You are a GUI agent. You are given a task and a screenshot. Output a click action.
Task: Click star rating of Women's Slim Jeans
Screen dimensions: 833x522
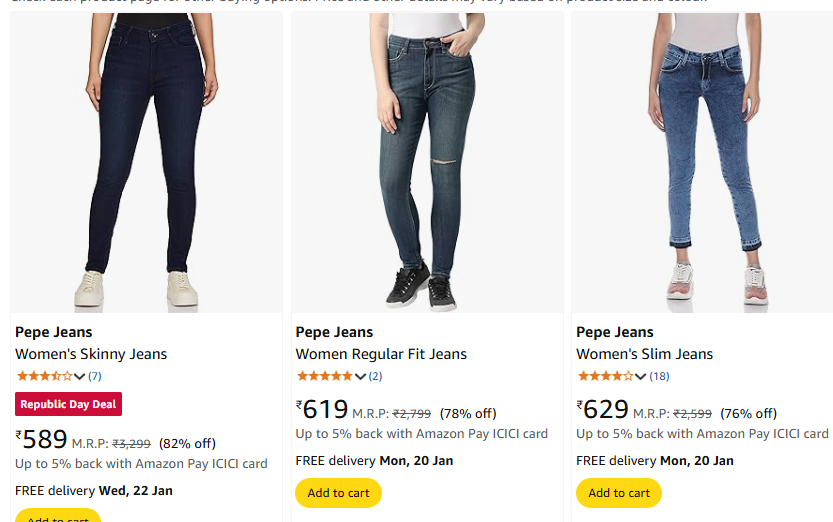click(606, 376)
